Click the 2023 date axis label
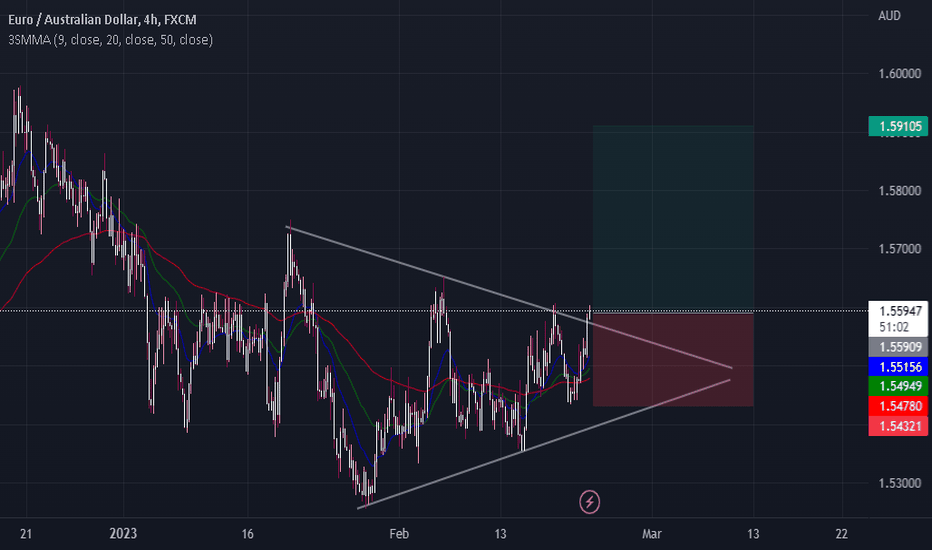The width and height of the screenshot is (932, 550). point(123,533)
